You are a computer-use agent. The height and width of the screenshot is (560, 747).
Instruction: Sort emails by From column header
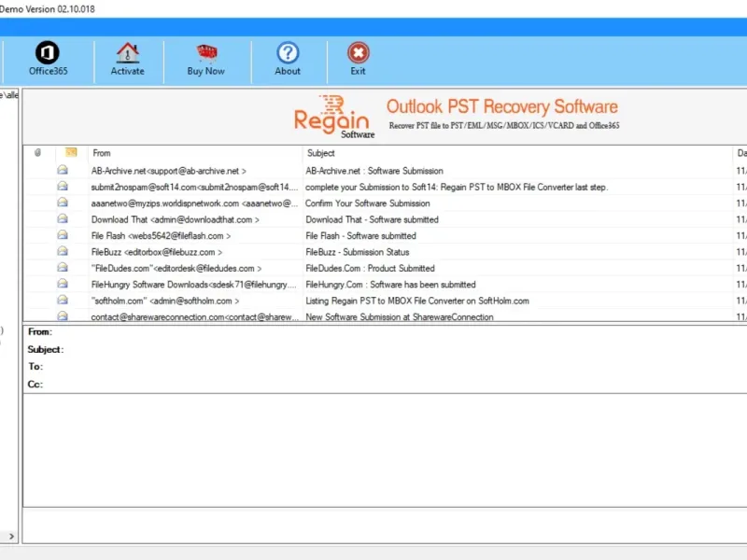pyautogui.click(x=102, y=153)
